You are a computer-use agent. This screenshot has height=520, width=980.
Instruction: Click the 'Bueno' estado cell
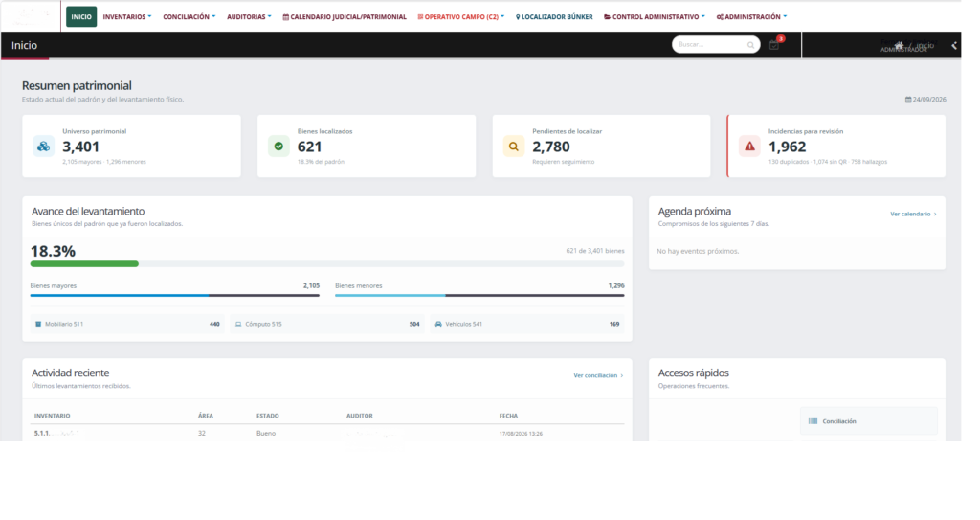(266, 433)
